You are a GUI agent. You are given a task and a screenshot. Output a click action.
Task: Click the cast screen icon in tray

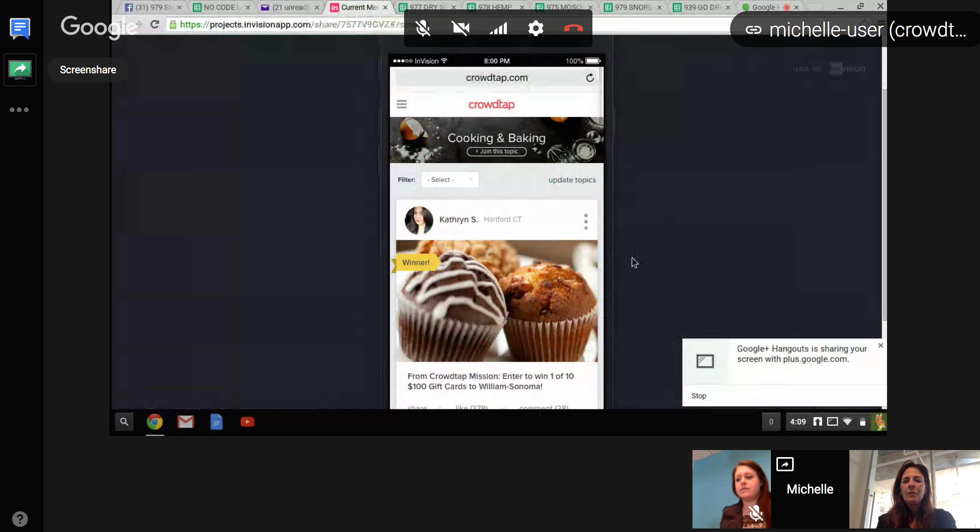pyautogui.click(x=832, y=422)
